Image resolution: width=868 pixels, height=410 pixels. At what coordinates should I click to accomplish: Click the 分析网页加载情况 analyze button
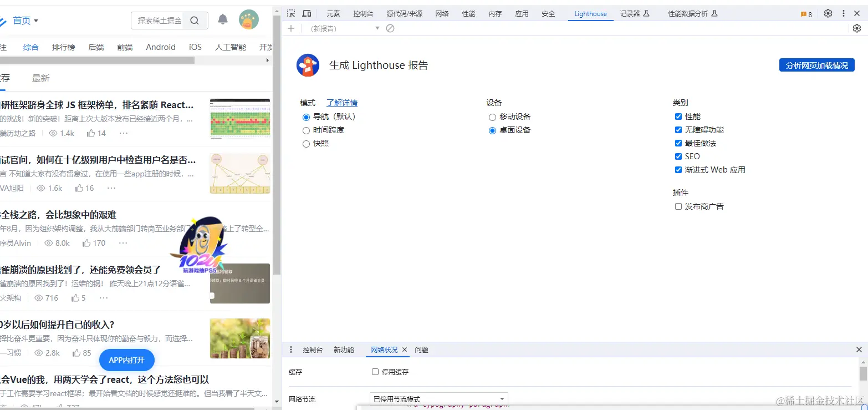click(817, 65)
